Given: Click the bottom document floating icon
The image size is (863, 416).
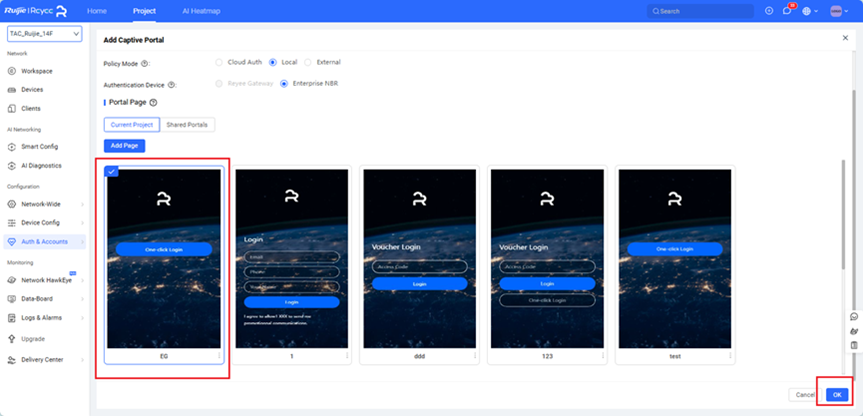Looking at the screenshot, I should (854, 346).
